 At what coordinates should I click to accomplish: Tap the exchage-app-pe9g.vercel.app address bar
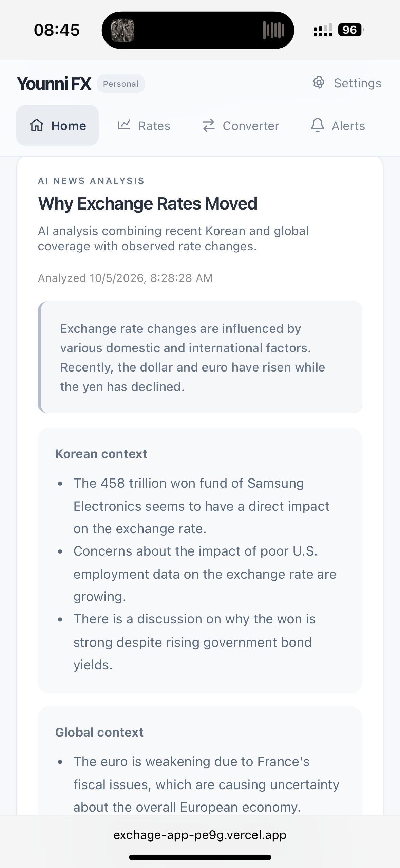pyautogui.click(x=200, y=835)
